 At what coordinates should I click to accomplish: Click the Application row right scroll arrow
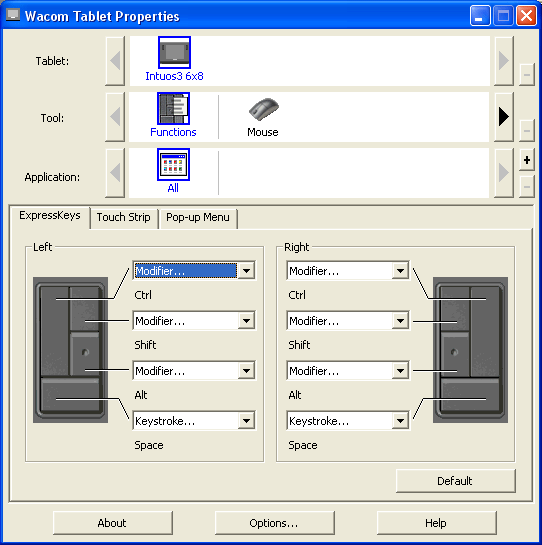tap(504, 173)
